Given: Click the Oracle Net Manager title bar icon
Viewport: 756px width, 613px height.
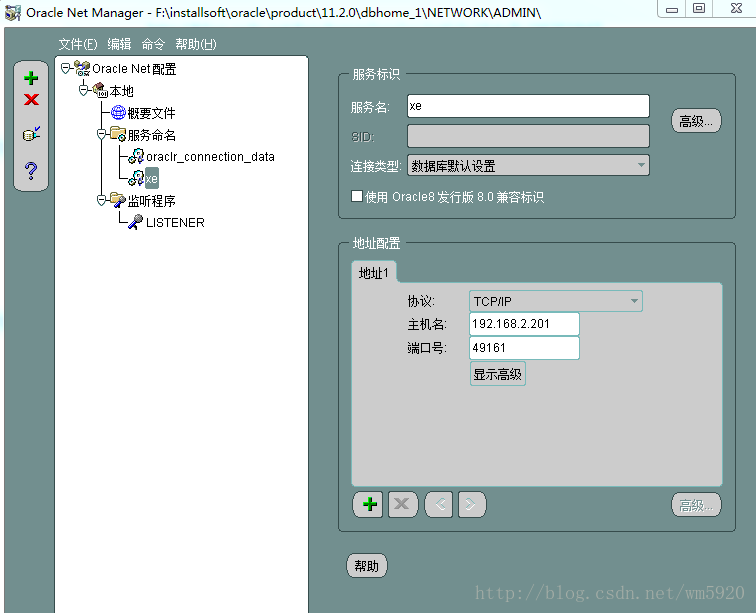Looking at the screenshot, I should pos(13,13).
